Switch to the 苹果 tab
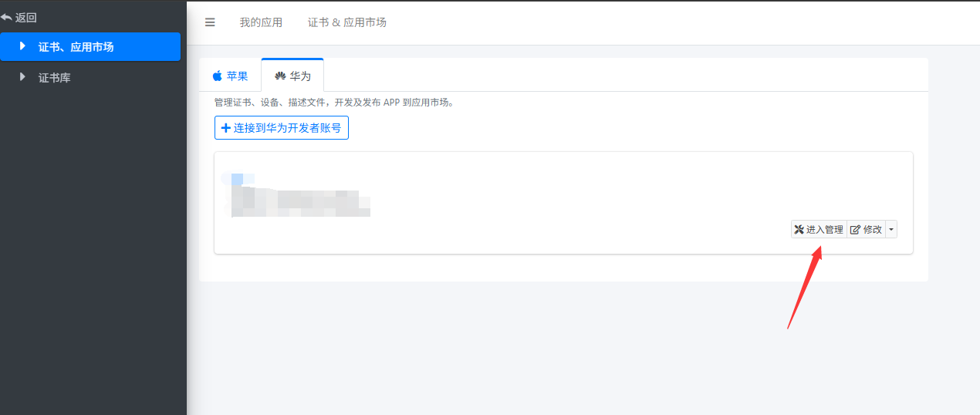This screenshot has height=415, width=980. tap(230, 76)
